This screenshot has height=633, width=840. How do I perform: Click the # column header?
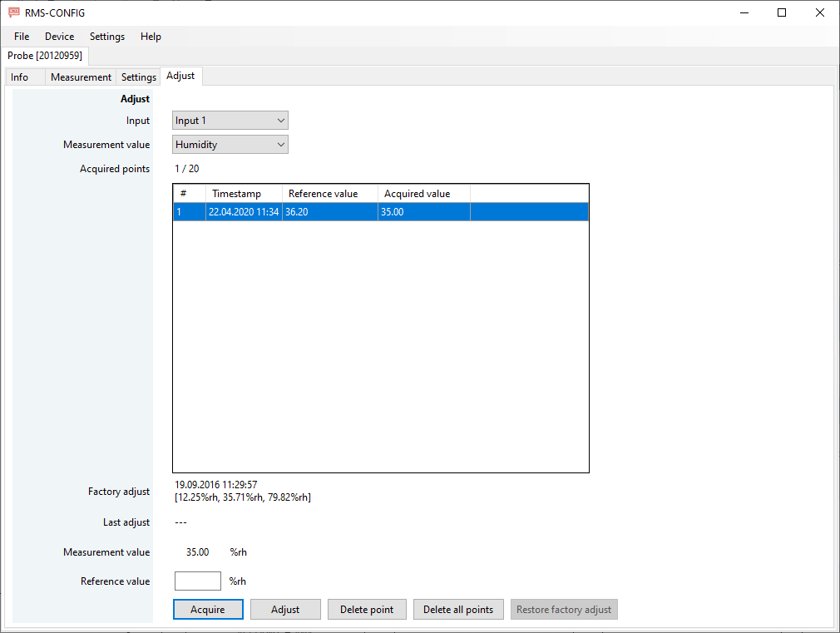[x=190, y=194]
